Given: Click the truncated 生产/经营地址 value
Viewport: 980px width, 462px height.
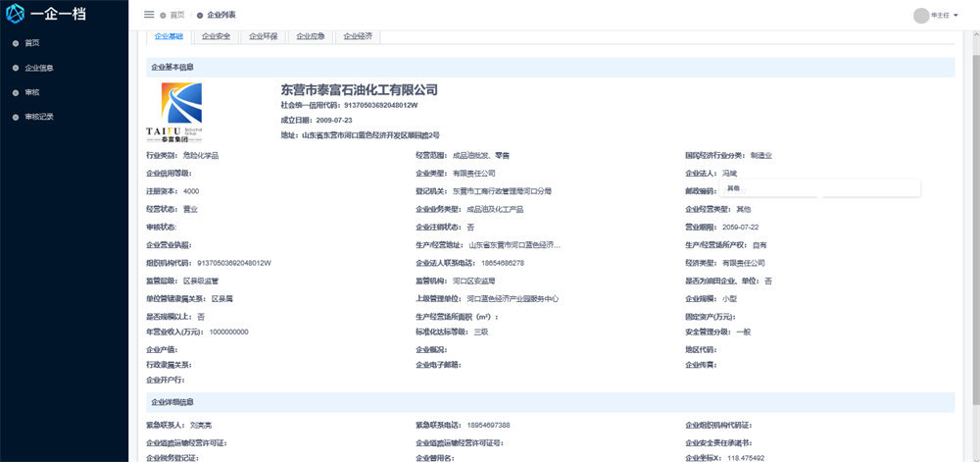Looking at the screenshot, I should [x=514, y=245].
